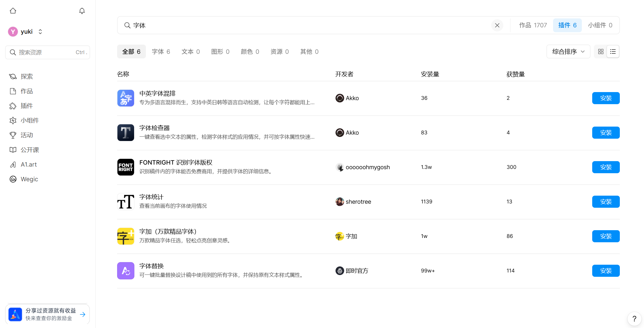The height and width of the screenshot is (328, 644).
Task: Open the 分享过资源就有收益 banner arrow
Action: coord(83,314)
